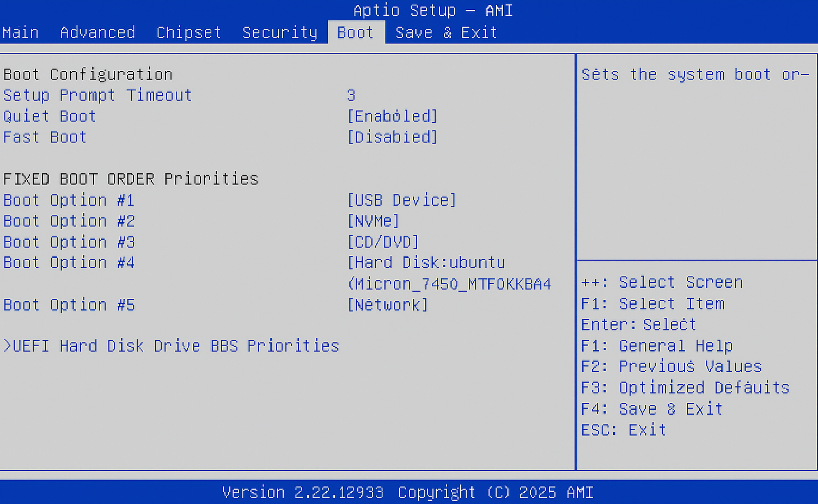Switch to the Advanced tab

[x=97, y=33]
